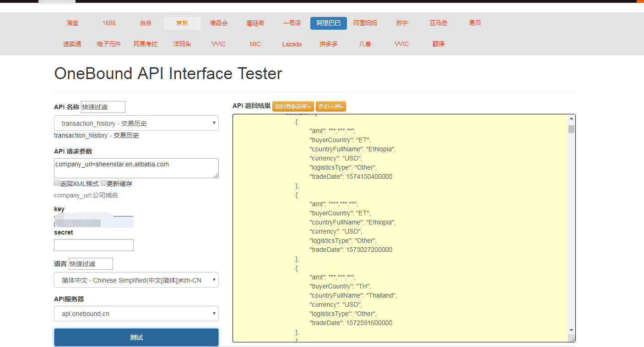This screenshot has width=644, height=347.
Task: Open the 翻译 tab
Action: (x=438, y=44)
